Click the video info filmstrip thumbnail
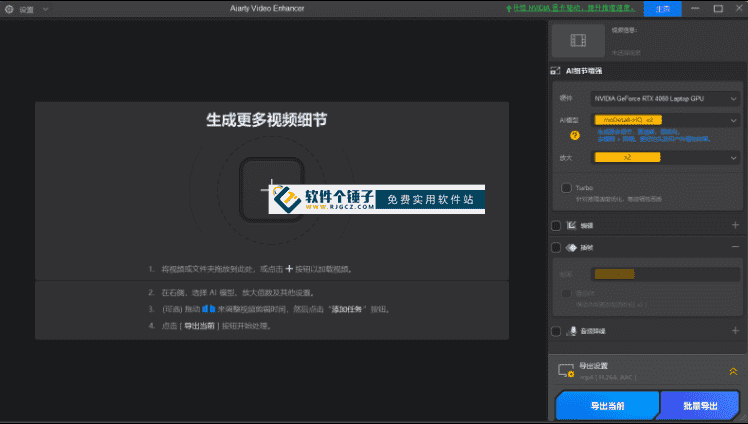 pos(578,41)
